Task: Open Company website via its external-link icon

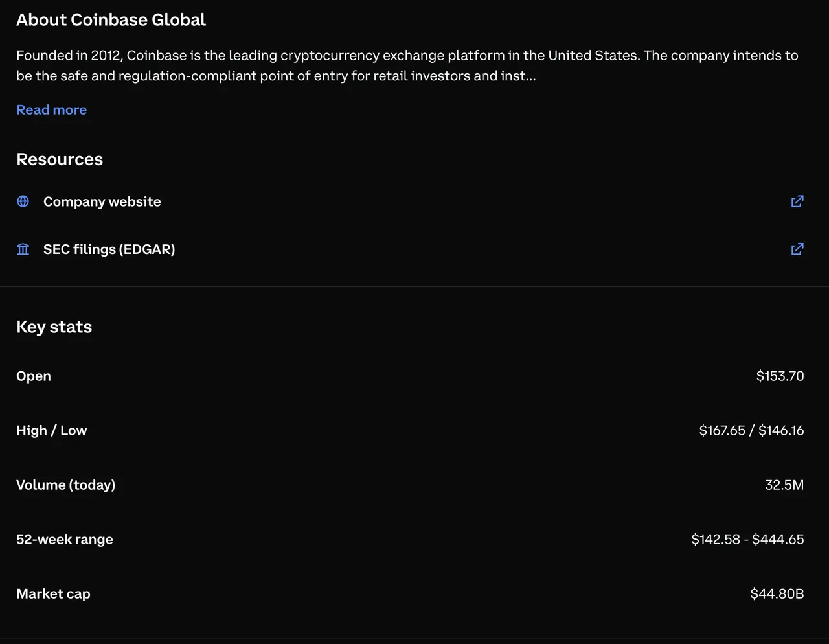Action: pos(797,201)
